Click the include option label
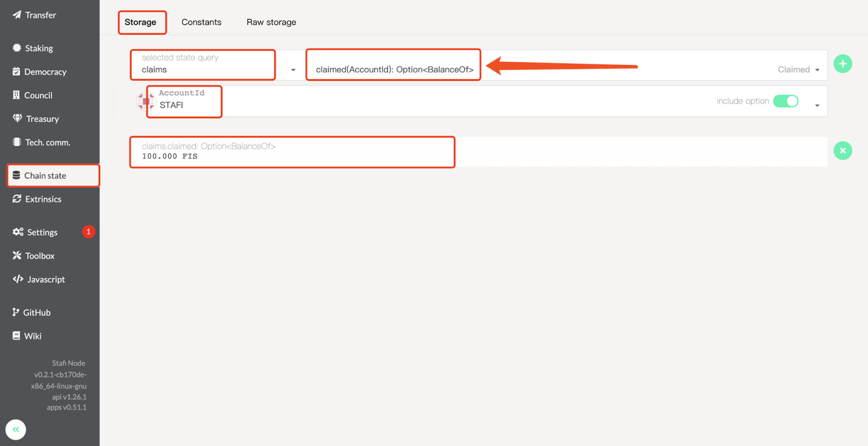 click(743, 101)
